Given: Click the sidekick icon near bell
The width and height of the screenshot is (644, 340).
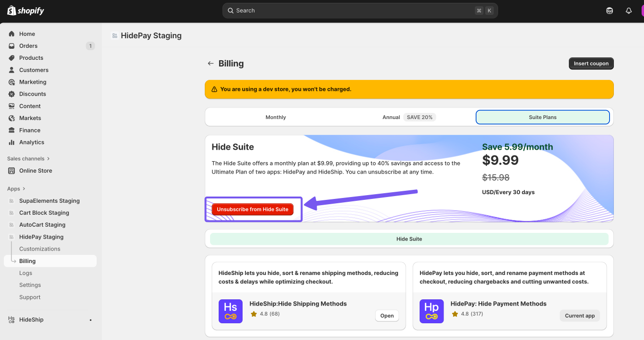Looking at the screenshot, I should click(610, 11).
